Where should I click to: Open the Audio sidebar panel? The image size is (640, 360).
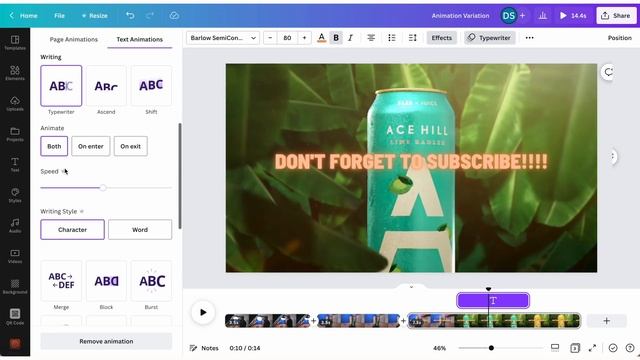(15, 225)
